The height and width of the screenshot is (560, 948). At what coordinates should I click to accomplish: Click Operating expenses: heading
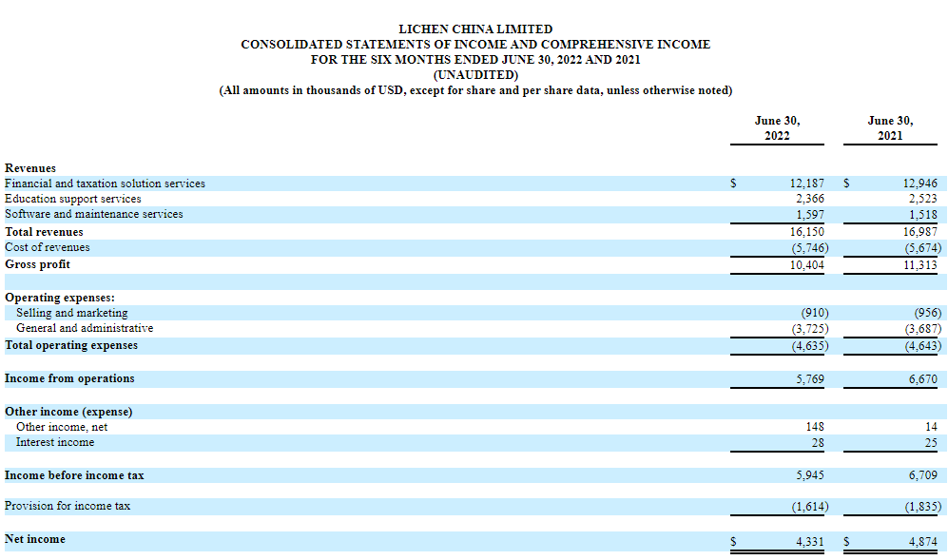pos(60,298)
